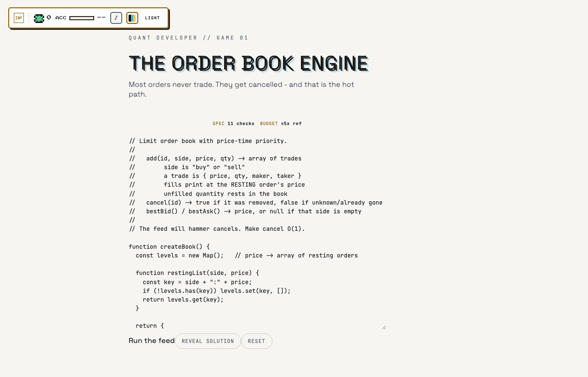Click the 'if (!levels.has(key))' code line
Image resolution: width=588 pixels, height=377 pixels.
click(x=217, y=291)
